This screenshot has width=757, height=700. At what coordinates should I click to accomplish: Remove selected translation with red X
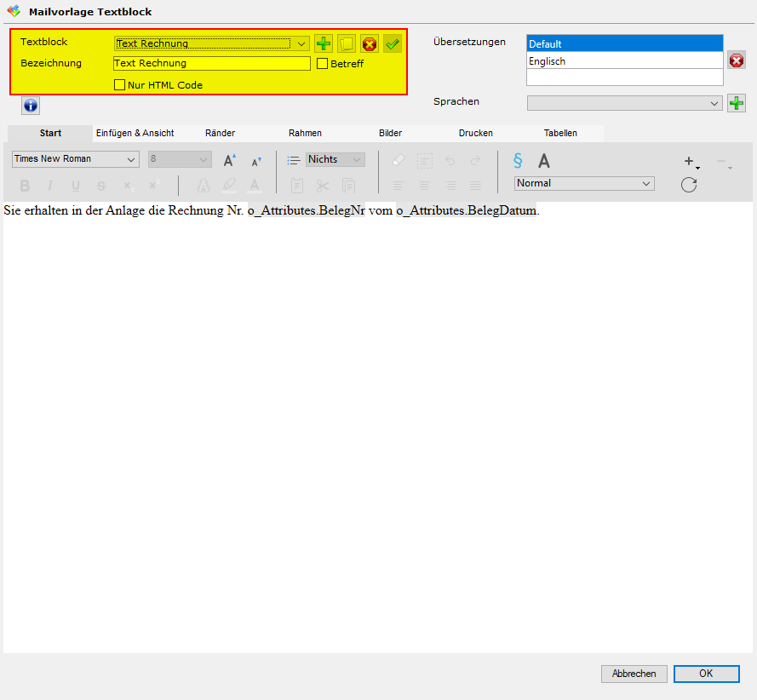737,60
